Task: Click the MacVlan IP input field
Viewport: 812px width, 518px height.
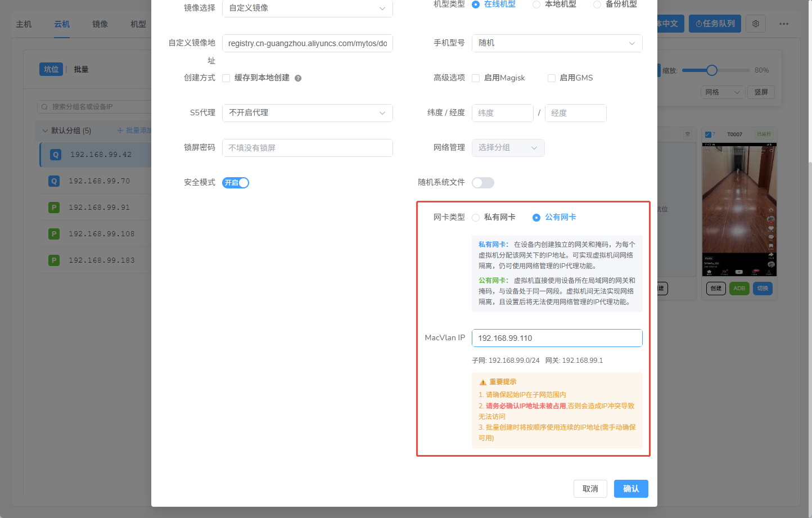Action: (557, 337)
